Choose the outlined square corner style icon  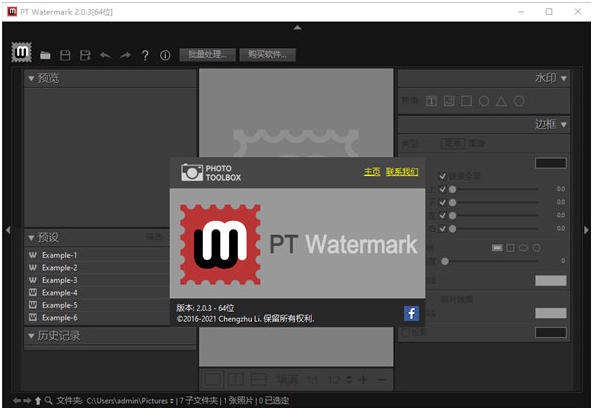(510, 248)
